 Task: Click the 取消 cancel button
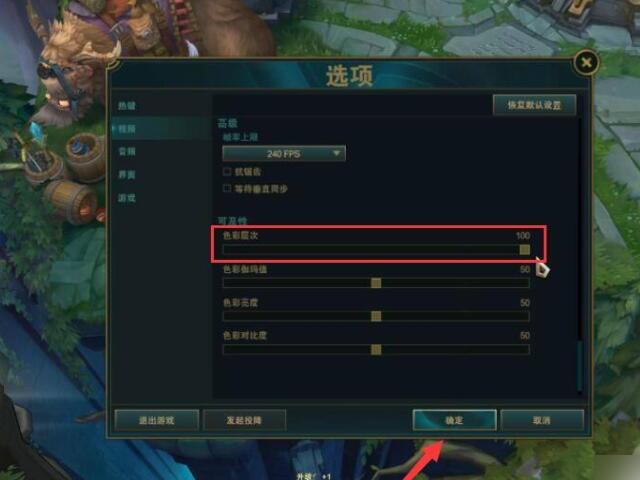(542, 420)
